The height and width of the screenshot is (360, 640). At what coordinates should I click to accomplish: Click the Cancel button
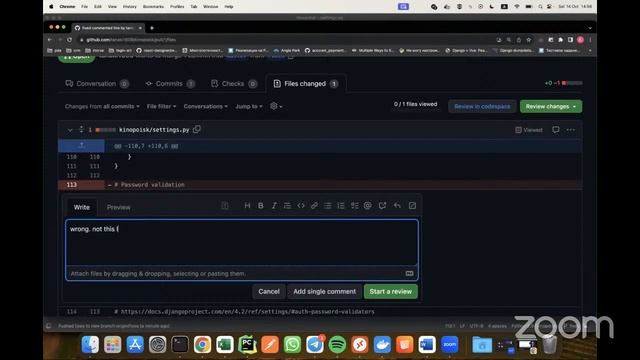269,291
